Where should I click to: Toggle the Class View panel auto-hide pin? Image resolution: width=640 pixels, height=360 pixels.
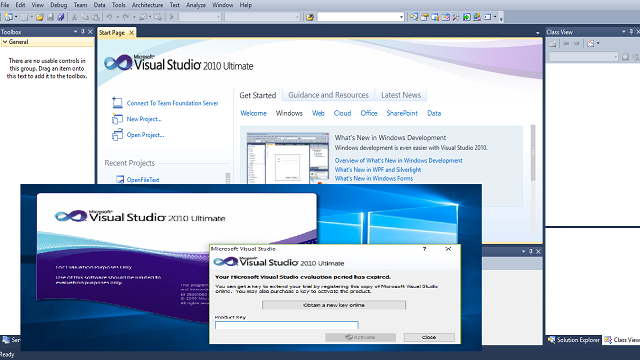click(x=631, y=31)
